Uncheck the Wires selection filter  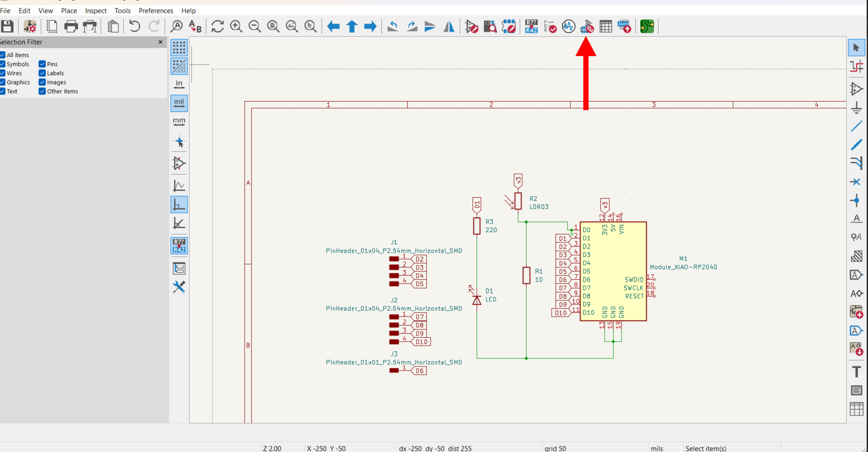point(3,73)
